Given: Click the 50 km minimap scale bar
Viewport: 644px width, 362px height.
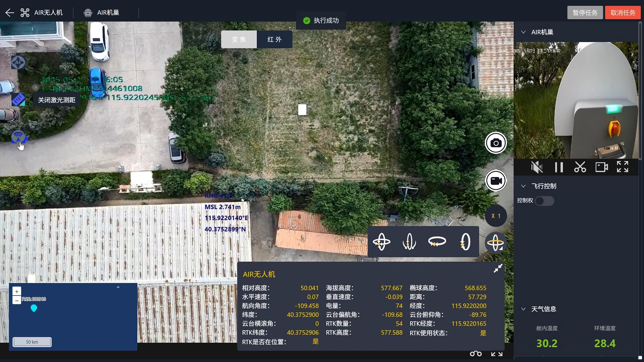Looking at the screenshot, I should [32, 342].
